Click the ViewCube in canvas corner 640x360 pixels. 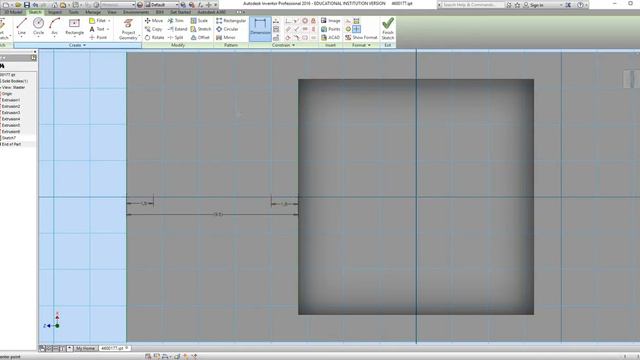631,79
